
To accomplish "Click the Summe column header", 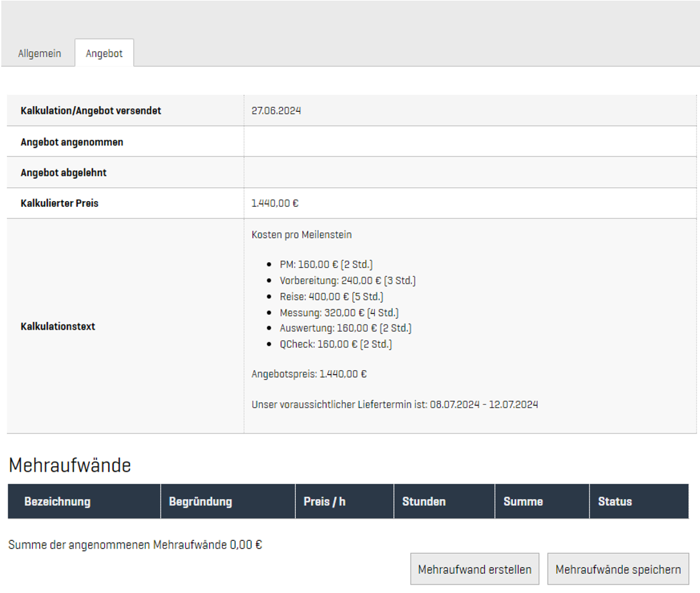I will coord(523,502).
